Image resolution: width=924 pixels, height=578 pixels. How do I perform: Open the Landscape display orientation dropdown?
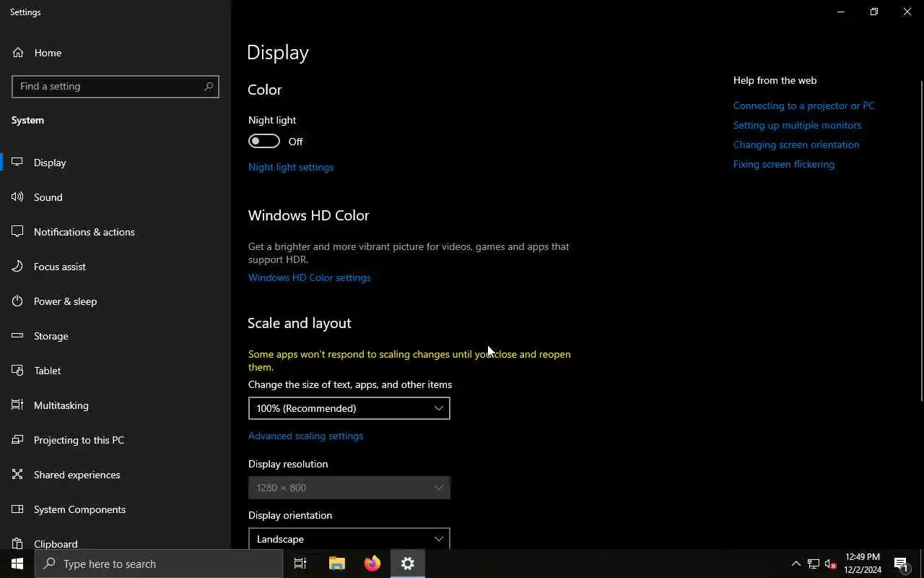[349, 538]
